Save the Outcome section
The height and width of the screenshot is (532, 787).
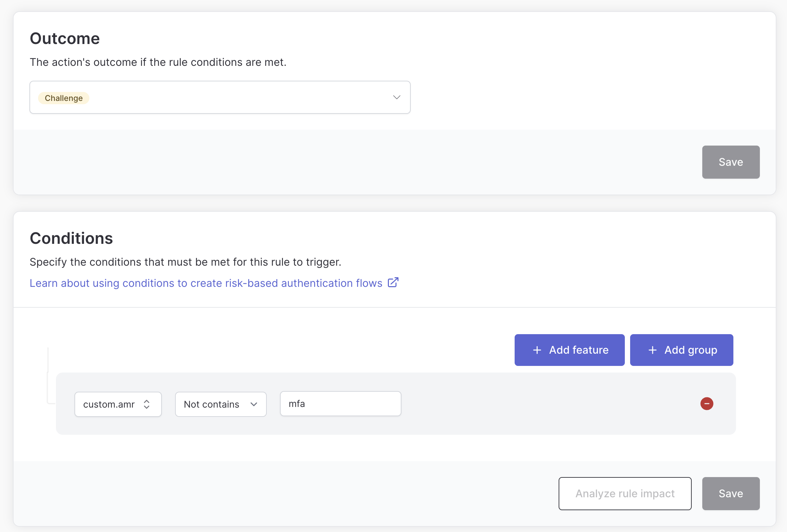tap(730, 162)
